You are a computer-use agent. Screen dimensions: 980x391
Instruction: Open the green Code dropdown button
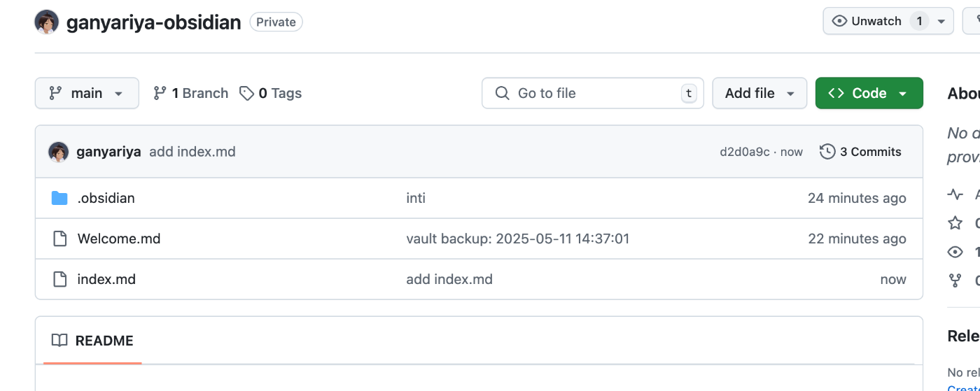coord(869,93)
